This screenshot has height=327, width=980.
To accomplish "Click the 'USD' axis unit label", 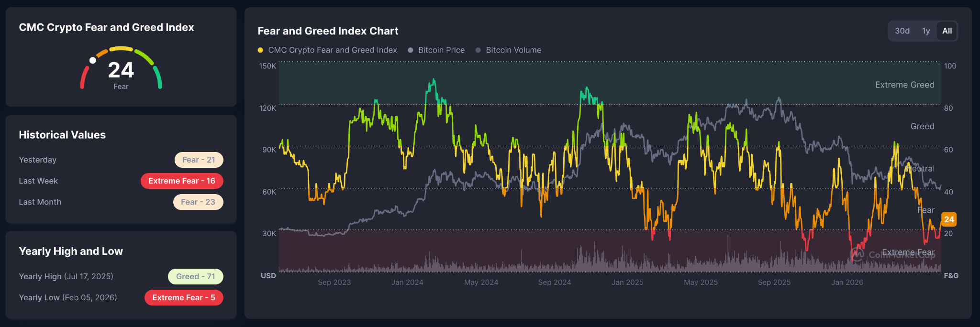I will [268, 276].
